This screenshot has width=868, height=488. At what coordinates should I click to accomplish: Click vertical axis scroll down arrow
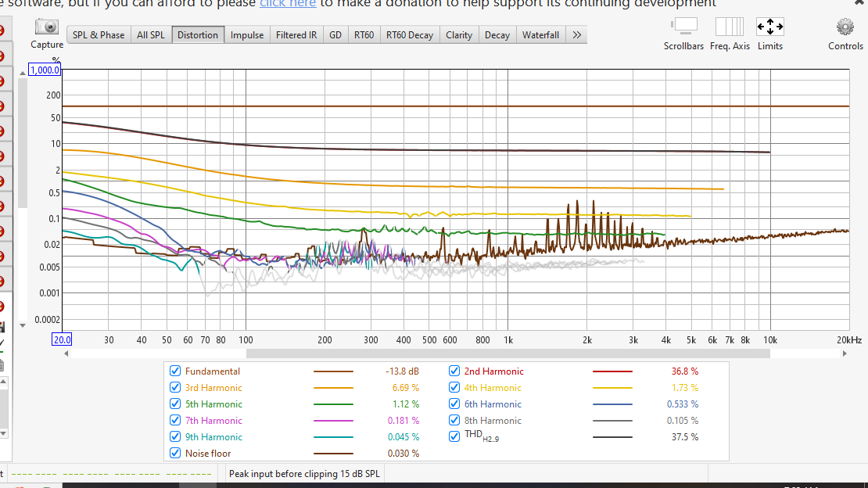[x=23, y=325]
